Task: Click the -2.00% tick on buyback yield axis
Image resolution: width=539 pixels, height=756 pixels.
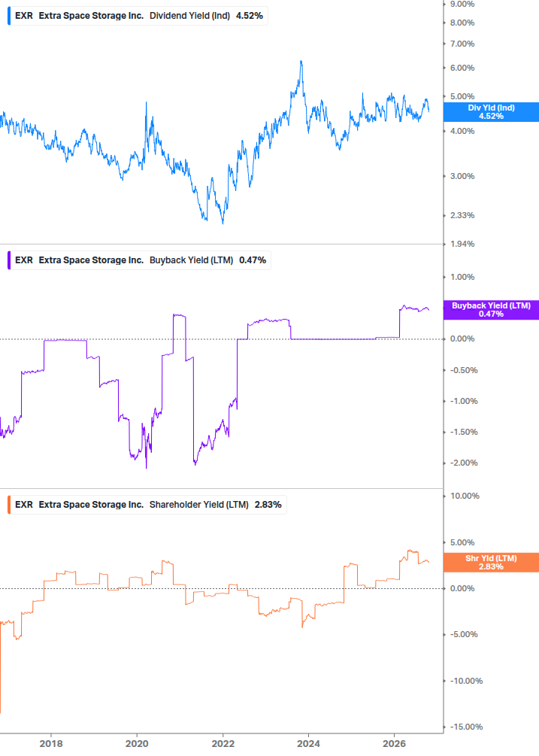Action: tap(464, 463)
